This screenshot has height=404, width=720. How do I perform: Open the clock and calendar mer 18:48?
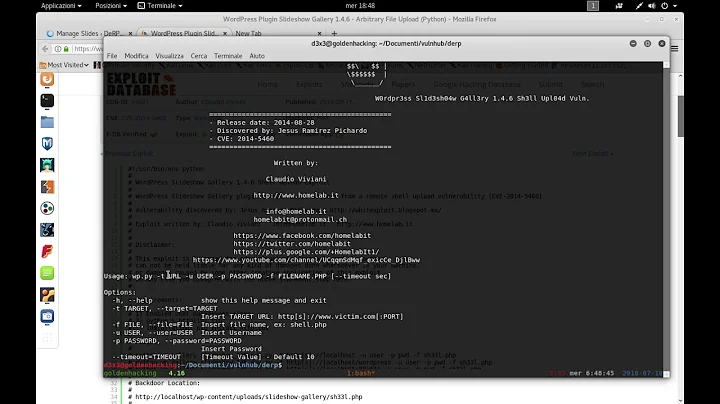(360, 6)
